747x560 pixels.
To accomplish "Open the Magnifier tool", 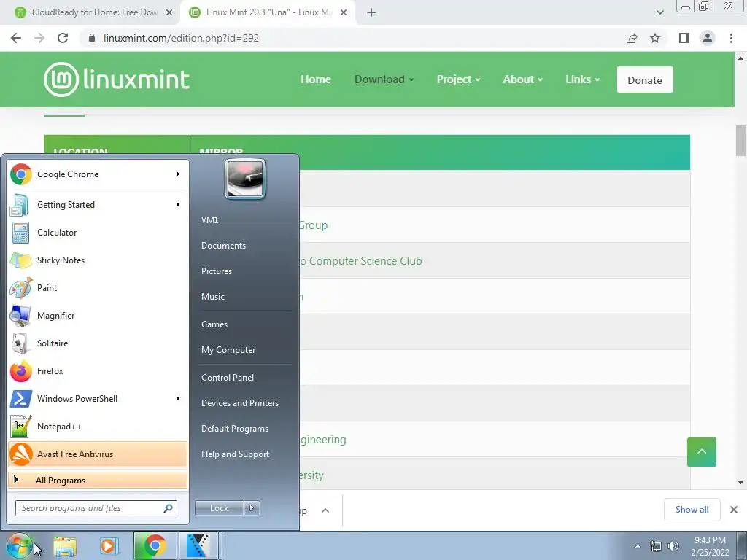I will (x=98, y=315).
